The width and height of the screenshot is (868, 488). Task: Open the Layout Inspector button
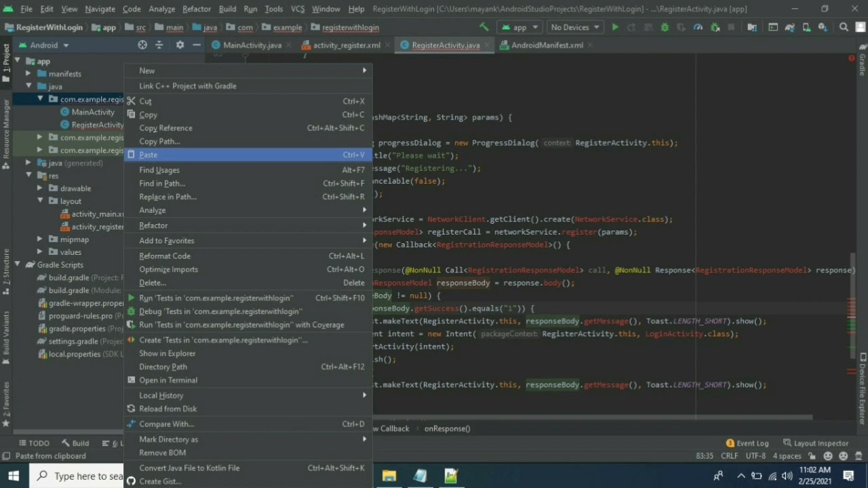(814, 443)
